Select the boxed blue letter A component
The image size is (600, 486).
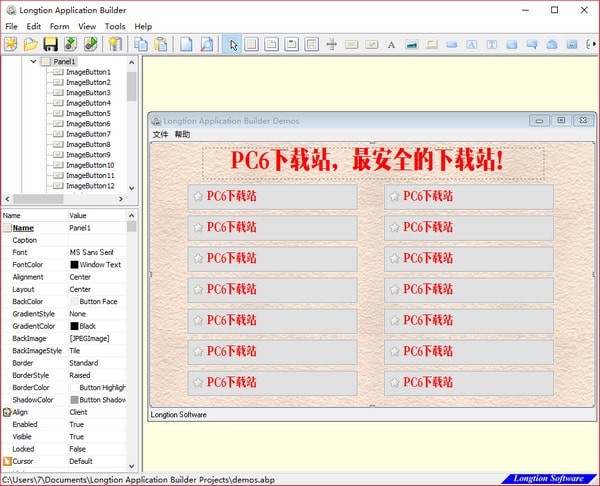pos(471,45)
